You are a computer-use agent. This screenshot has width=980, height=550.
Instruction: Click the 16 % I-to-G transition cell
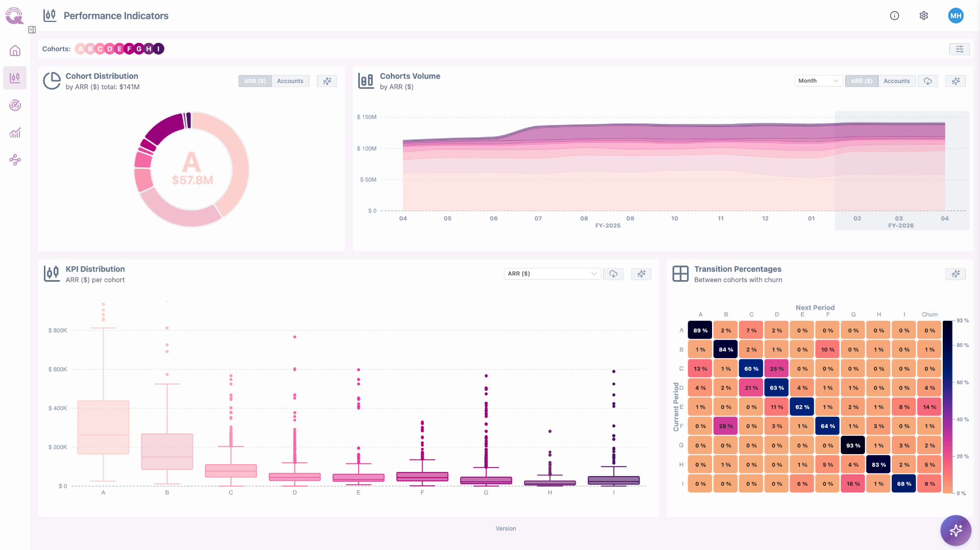[853, 484]
